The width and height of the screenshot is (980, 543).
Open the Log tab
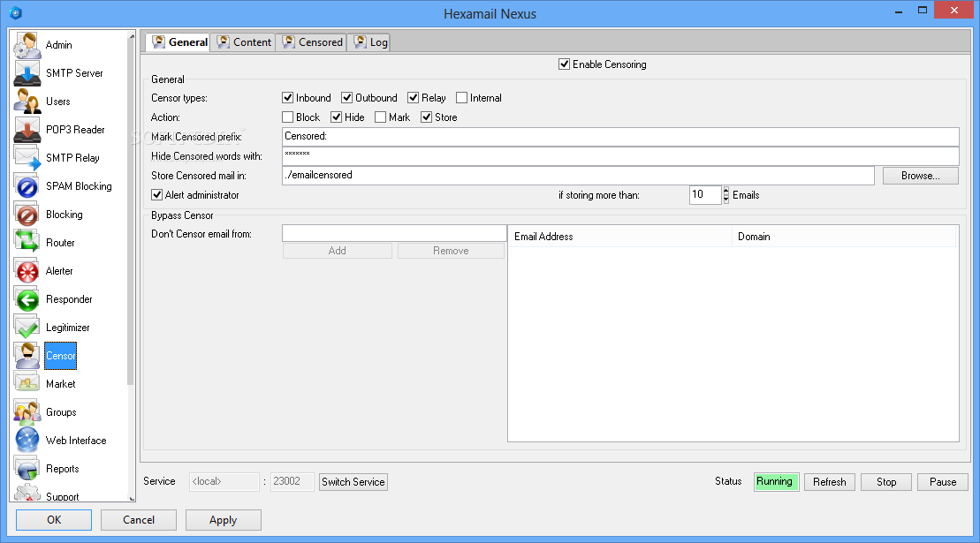(370, 41)
